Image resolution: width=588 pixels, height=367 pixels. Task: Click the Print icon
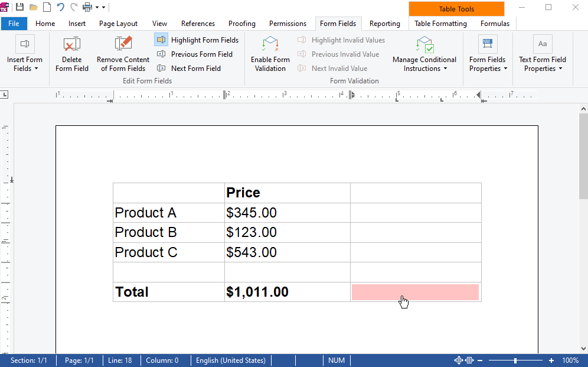[x=87, y=7]
